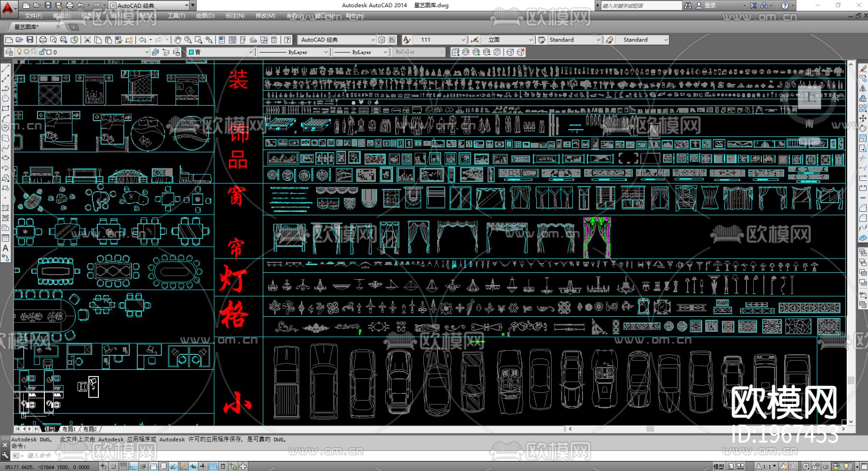Open the Multileader Style icon
The height and width of the screenshot is (471, 868).
(610, 40)
